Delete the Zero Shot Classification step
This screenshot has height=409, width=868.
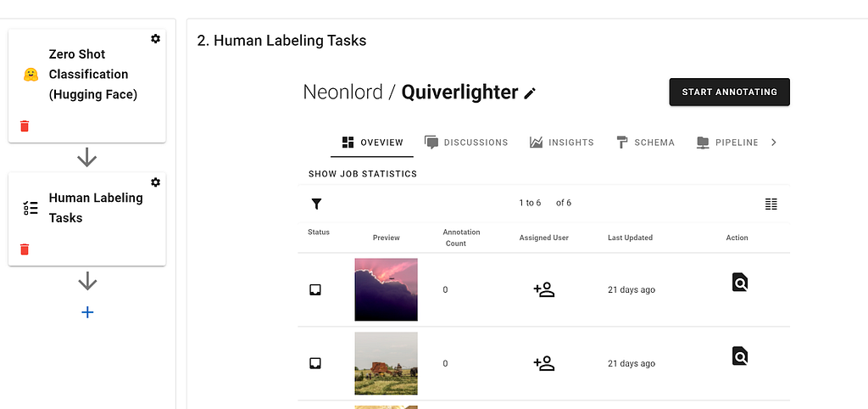(x=25, y=126)
